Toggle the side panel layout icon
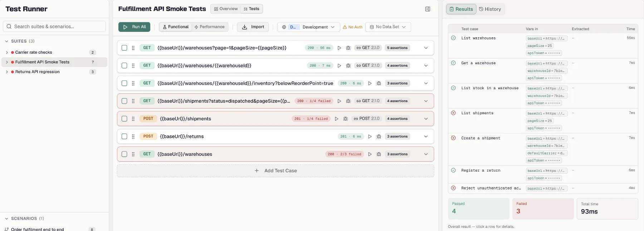 [428, 9]
